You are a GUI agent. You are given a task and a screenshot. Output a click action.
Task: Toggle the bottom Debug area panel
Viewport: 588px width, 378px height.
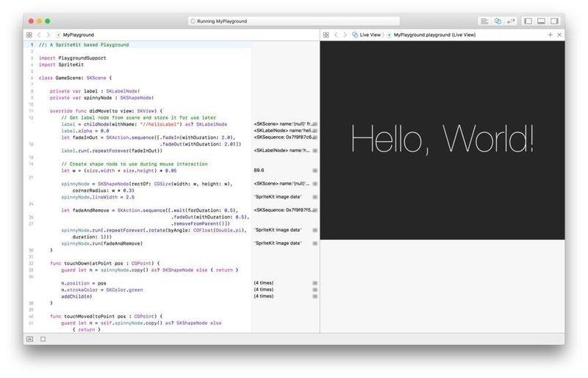pos(541,21)
